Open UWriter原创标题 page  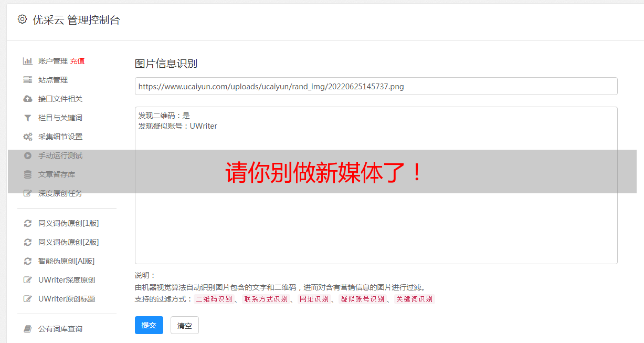click(x=67, y=299)
